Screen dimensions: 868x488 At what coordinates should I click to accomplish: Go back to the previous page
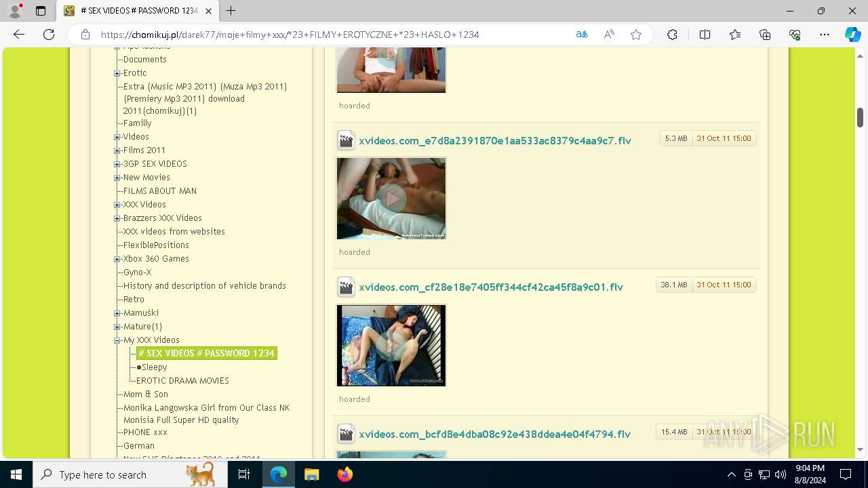click(19, 35)
